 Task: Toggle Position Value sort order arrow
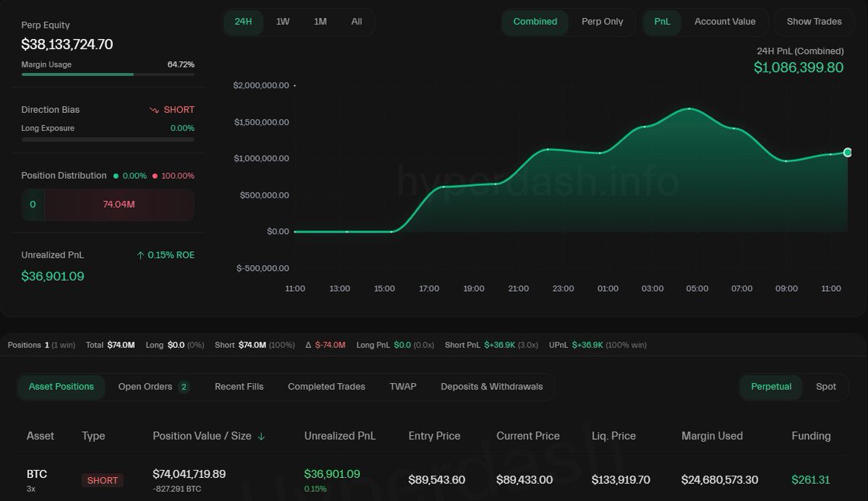click(x=261, y=436)
